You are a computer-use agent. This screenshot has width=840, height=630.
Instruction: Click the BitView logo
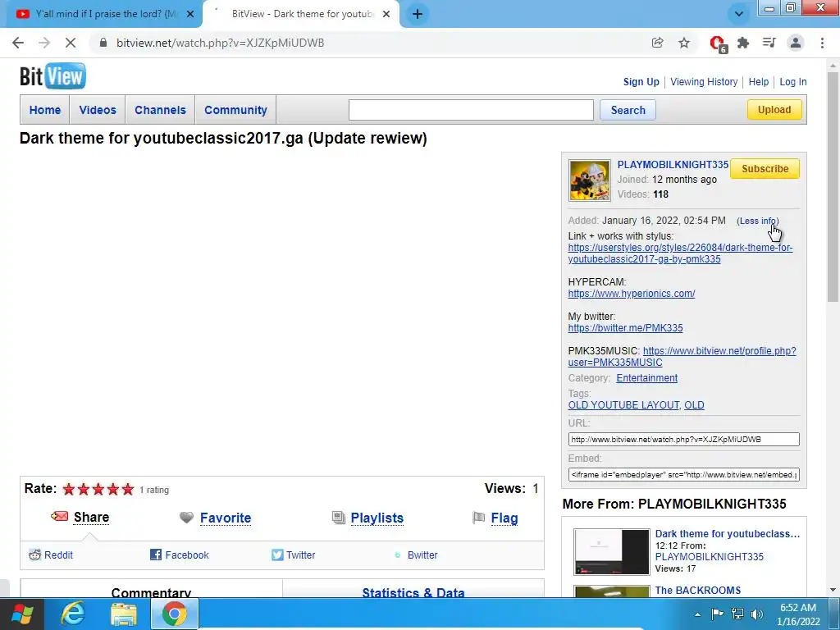pos(52,76)
